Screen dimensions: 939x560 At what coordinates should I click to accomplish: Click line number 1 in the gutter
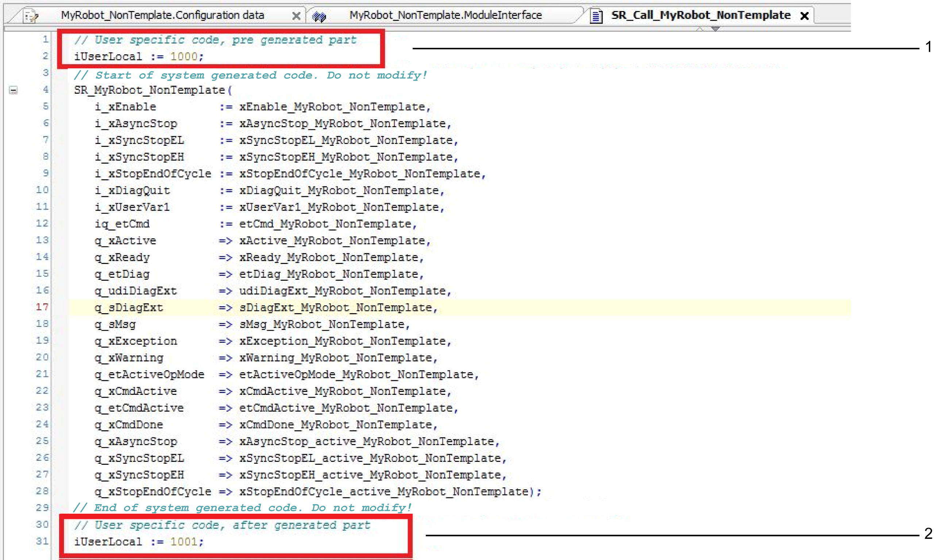point(45,40)
